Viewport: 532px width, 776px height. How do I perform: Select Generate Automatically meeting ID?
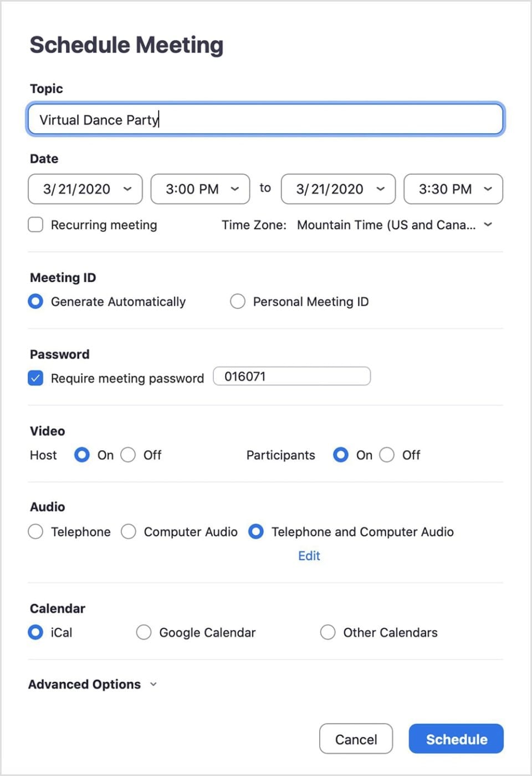click(x=36, y=302)
